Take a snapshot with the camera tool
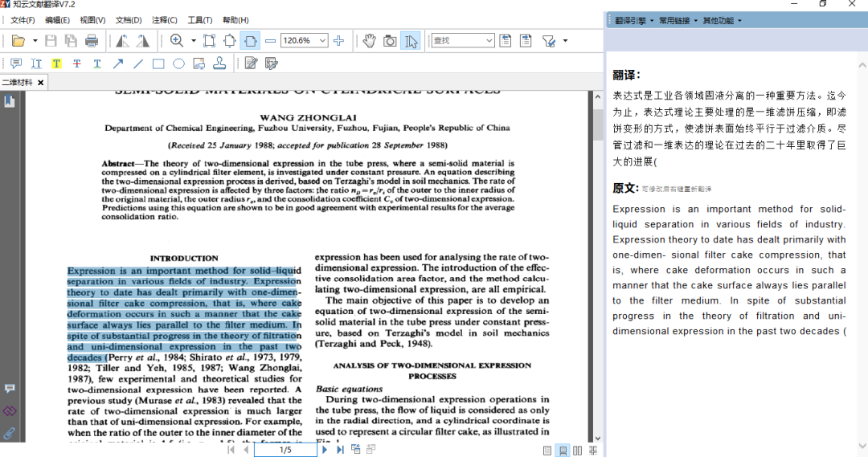 [390, 41]
